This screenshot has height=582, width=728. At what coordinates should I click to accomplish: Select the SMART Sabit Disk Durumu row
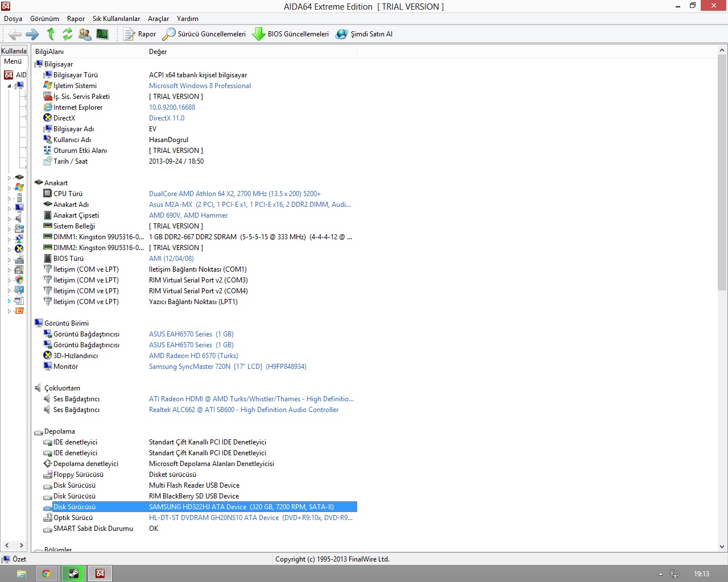click(x=200, y=529)
